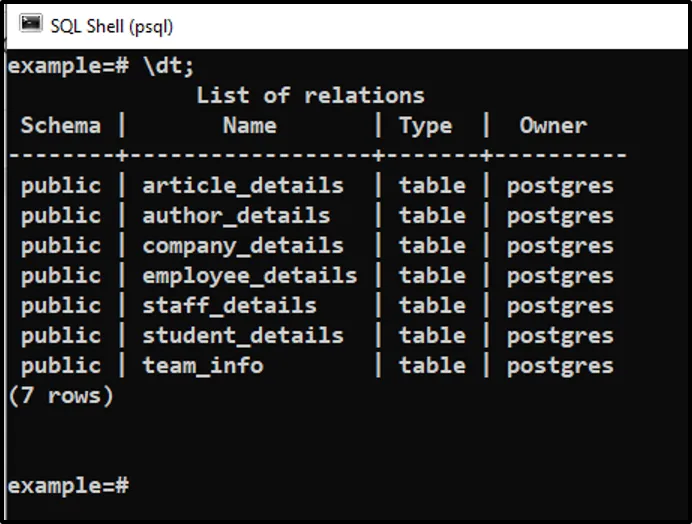The image size is (692, 524).
Task: Click the Owner column header
Action: [x=553, y=126]
